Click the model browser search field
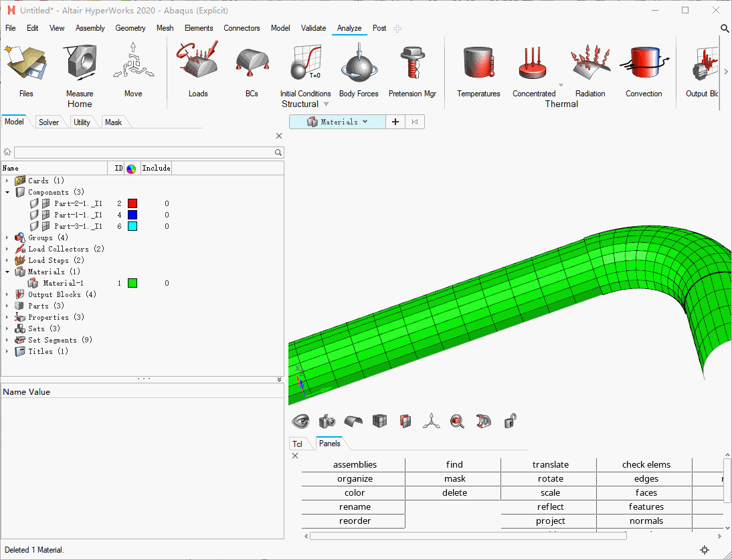732x560 pixels. [x=144, y=153]
